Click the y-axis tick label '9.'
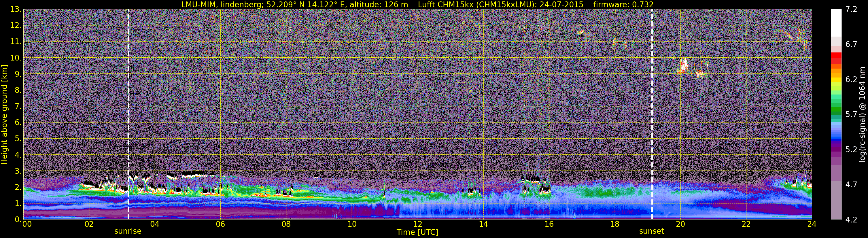The width and height of the screenshot is (868, 238). [18, 74]
